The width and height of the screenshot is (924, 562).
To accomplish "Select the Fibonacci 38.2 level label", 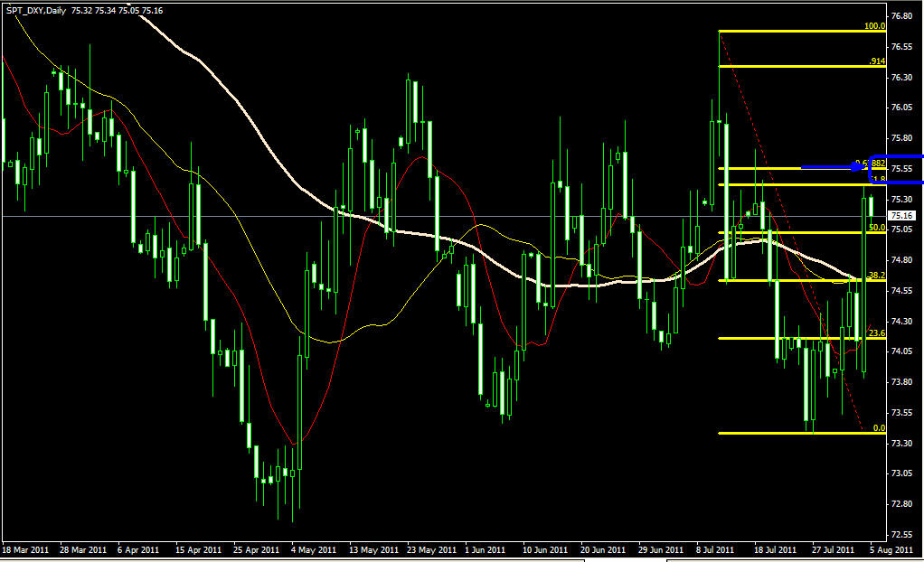I will point(877,275).
